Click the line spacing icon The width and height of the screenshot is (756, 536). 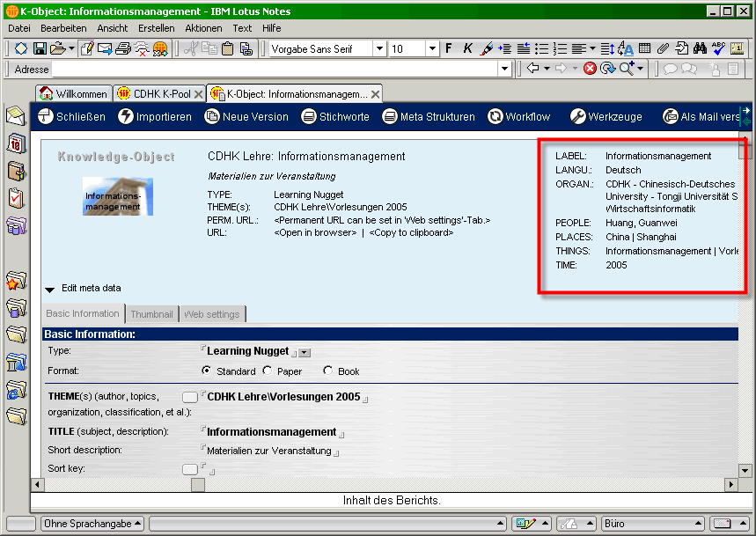607,48
